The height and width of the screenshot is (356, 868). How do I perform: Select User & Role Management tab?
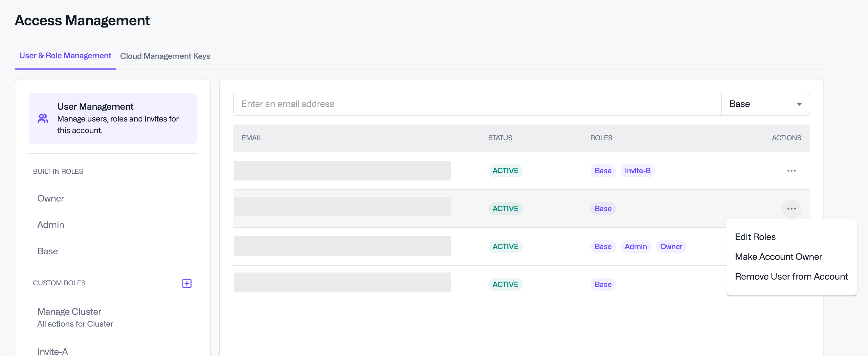[65, 56]
